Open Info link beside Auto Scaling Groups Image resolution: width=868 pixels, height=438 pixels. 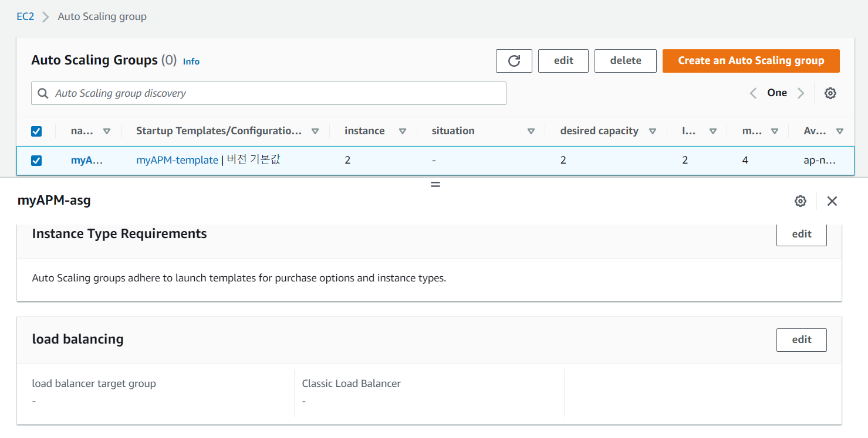[x=191, y=62]
